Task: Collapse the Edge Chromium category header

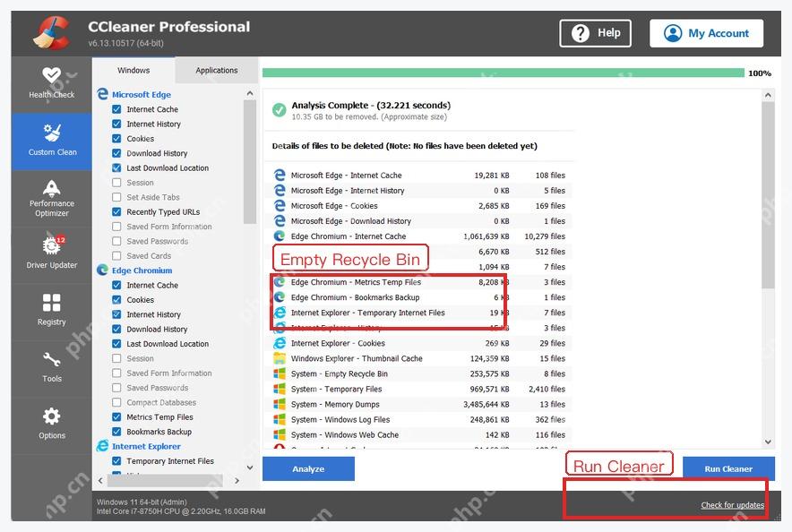Action: coord(142,270)
